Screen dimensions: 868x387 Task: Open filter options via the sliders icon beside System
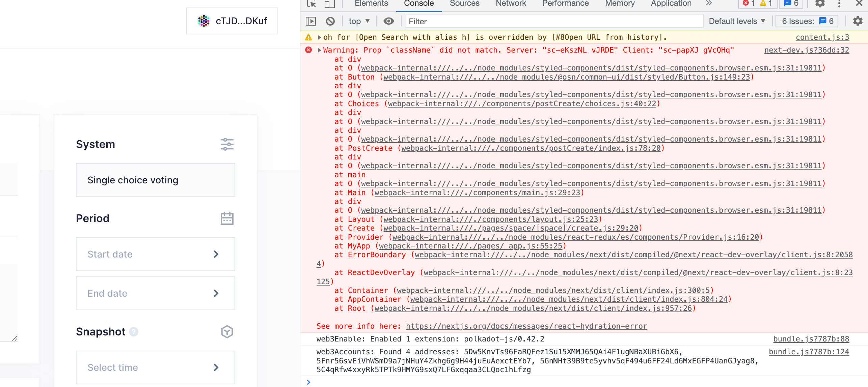click(227, 144)
